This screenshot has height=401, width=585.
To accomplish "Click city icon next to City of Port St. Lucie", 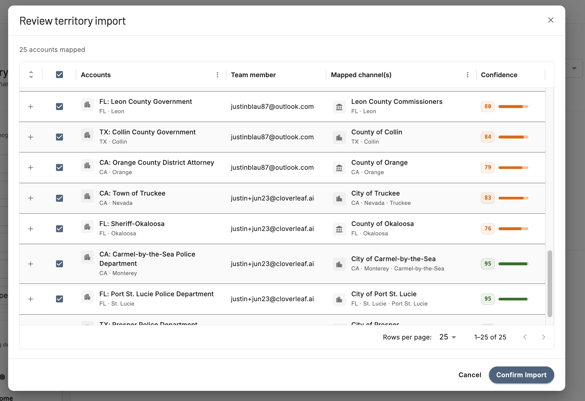I will coord(339,299).
